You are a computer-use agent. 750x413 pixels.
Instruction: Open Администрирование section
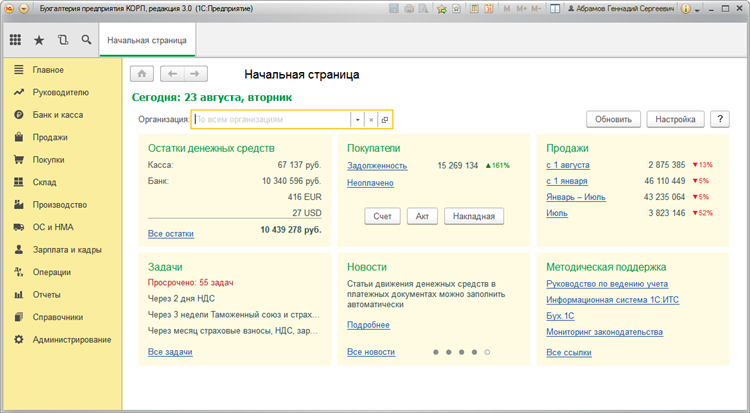[72, 340]
